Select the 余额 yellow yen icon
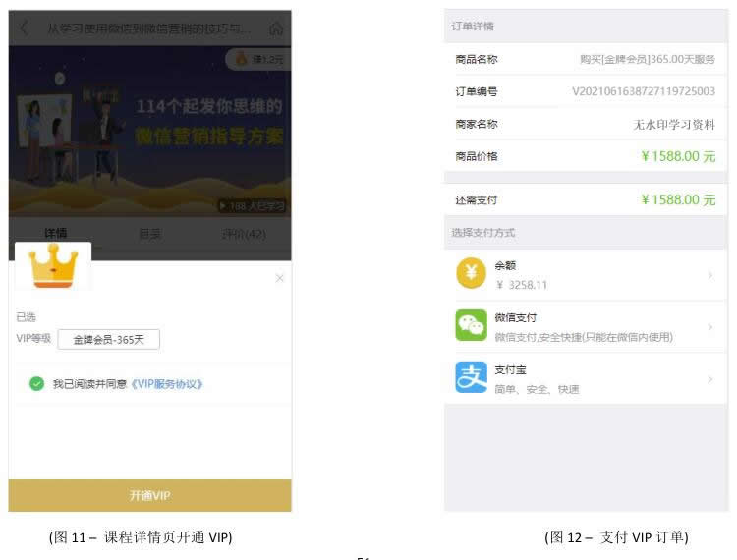 click(x=471, y=273)
